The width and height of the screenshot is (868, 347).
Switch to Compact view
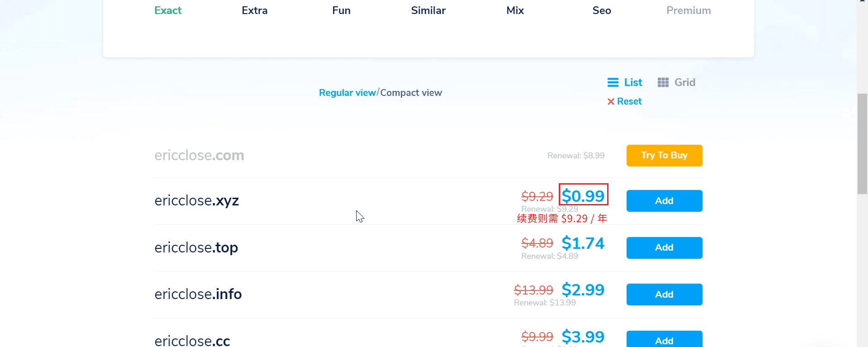pos(411,93)
